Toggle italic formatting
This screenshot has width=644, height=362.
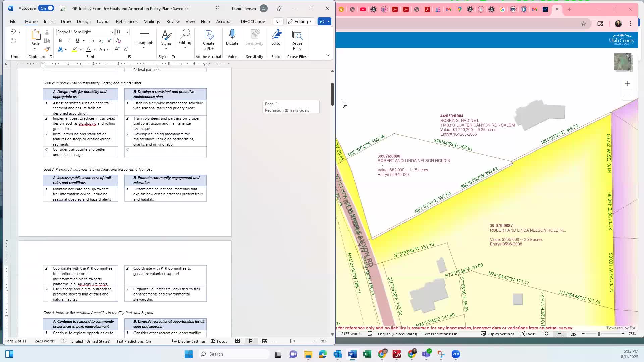click(x=69, y=41)
